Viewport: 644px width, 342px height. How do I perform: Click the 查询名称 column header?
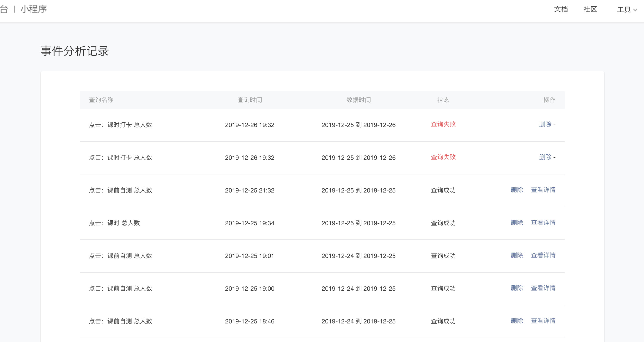point(101,100)
